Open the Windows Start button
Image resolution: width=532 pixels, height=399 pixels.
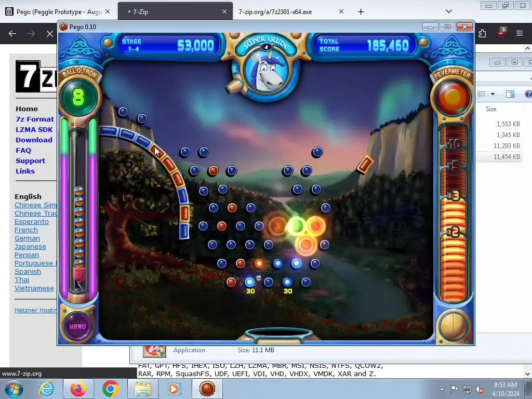click(x=14, y=389)
